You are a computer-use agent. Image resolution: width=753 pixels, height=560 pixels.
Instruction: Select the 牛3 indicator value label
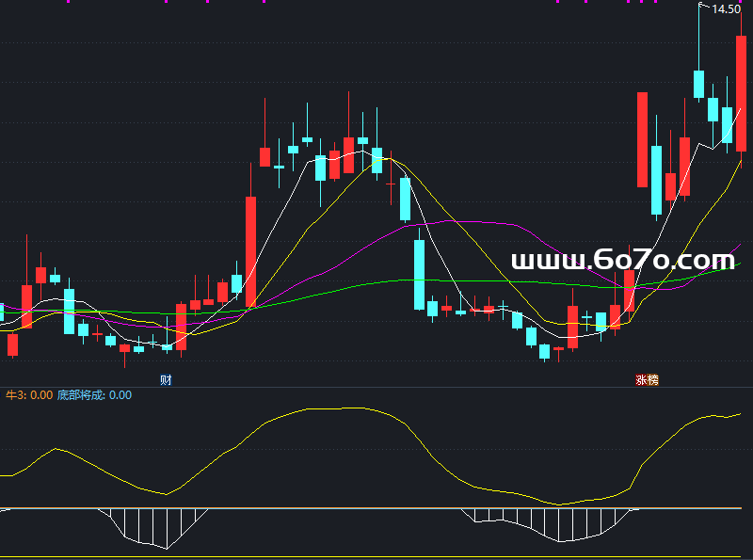[28, 395]
